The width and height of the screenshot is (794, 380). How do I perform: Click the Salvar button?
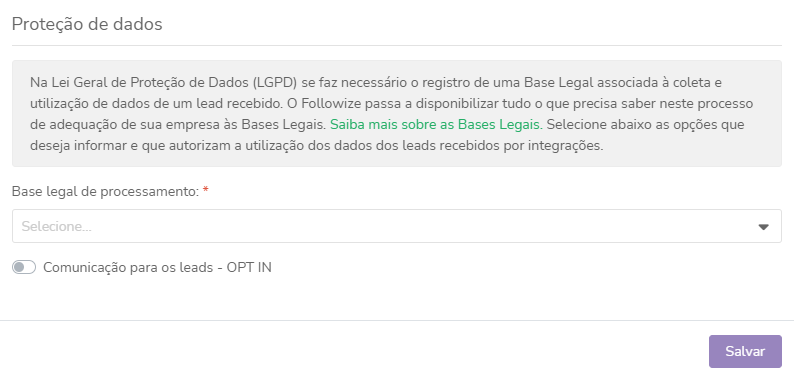click(745, 351)
